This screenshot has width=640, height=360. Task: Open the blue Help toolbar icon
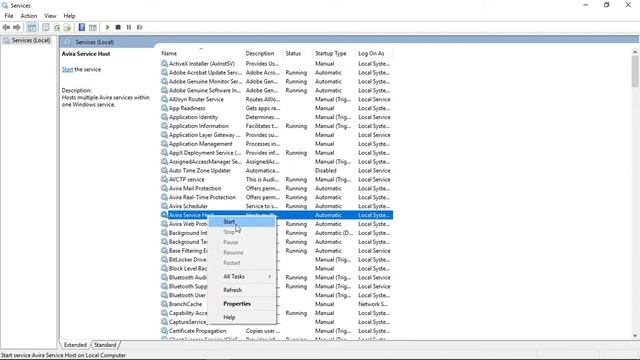82,27
